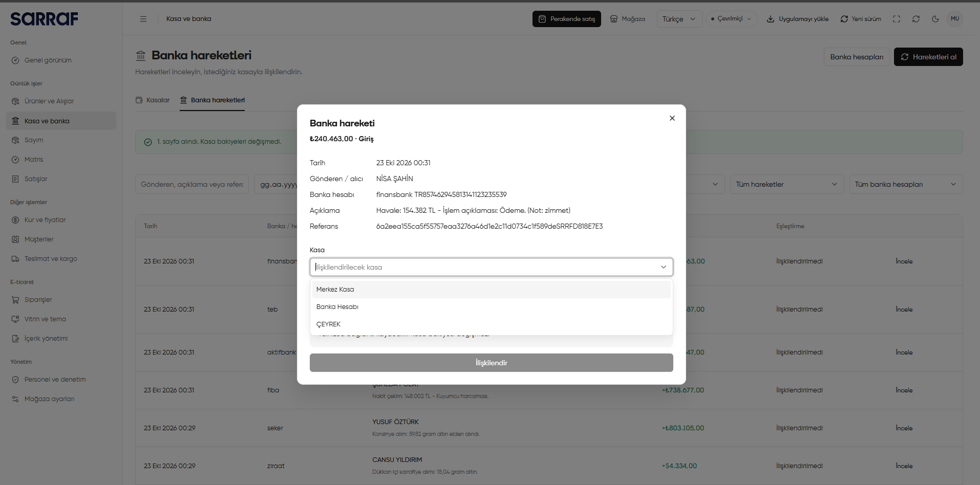The height and width of the screenshot is (485, 980).
Task: Click Uygulamayı yükle install button
Action: [x=798, y=19]
